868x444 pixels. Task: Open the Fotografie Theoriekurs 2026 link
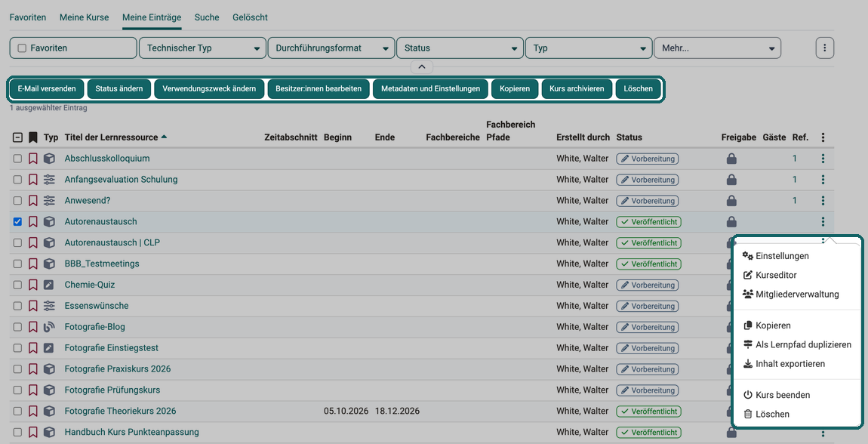[120, 412]
